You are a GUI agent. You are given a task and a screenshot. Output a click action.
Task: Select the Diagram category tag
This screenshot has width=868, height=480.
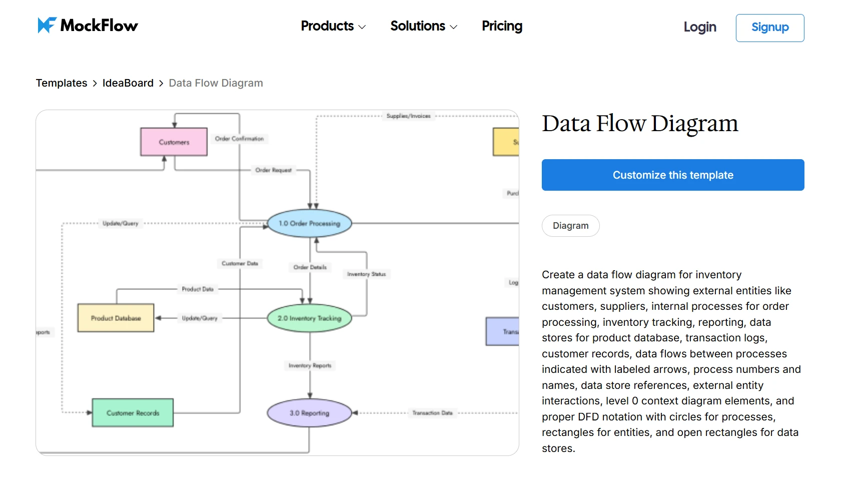[570, 226]
